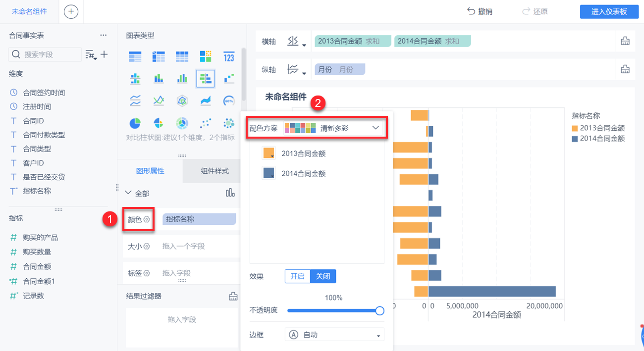644x351 pixels.
Task: Click the 搜索字段 search box
Action: click(x=45, y=54)
